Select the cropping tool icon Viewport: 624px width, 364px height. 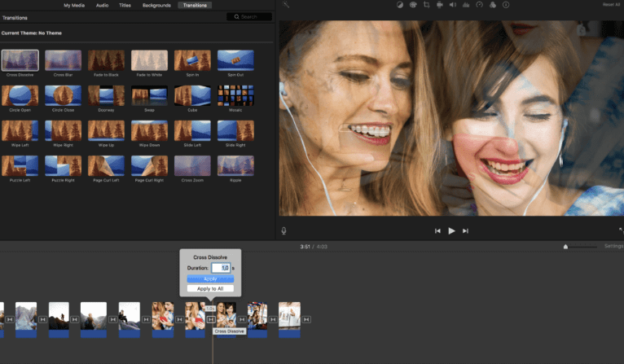[426, 5]
